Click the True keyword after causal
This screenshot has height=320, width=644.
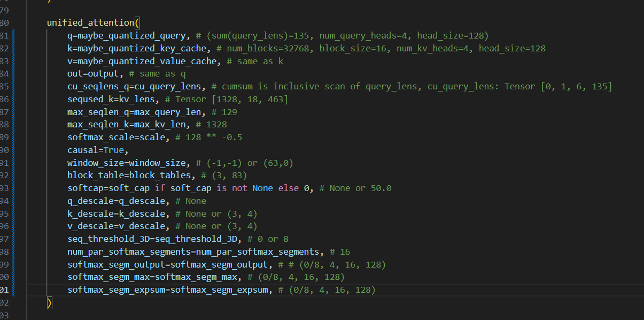(x=113, y=150)
